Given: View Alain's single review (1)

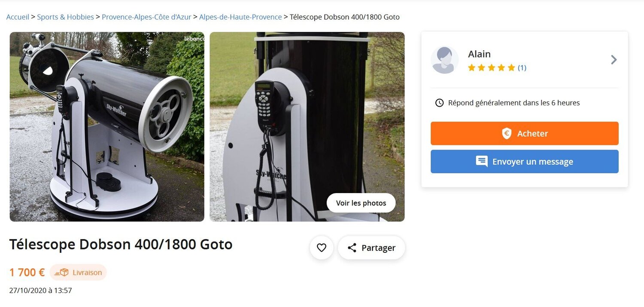Looking at the screenshot, I should [x=522, y=67].
